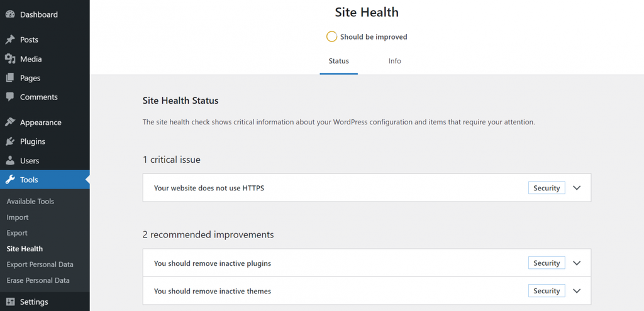This screenshot has width=644, height=311.
Task: Click the Erase Personal Data menu item
Action: (x=38, y=281)
